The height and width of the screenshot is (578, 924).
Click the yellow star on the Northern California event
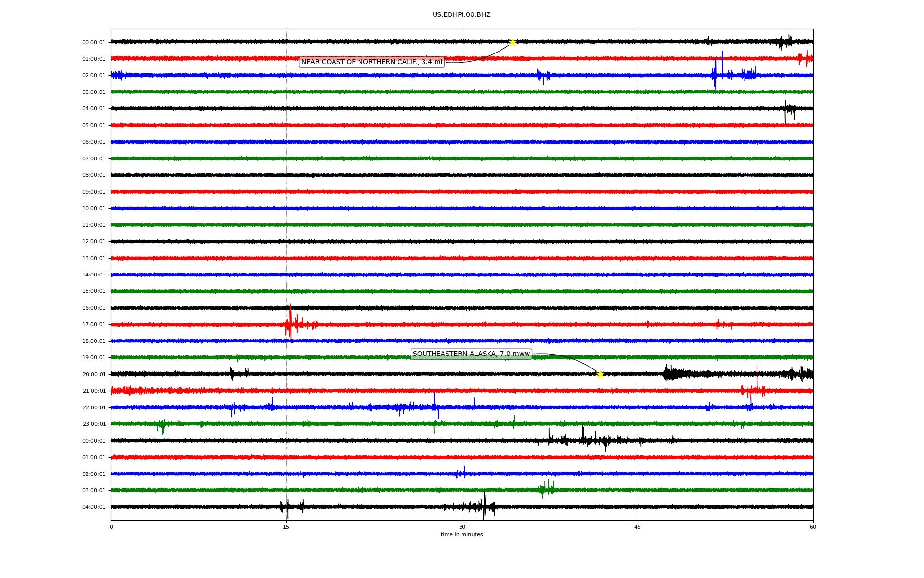[513, 42]
